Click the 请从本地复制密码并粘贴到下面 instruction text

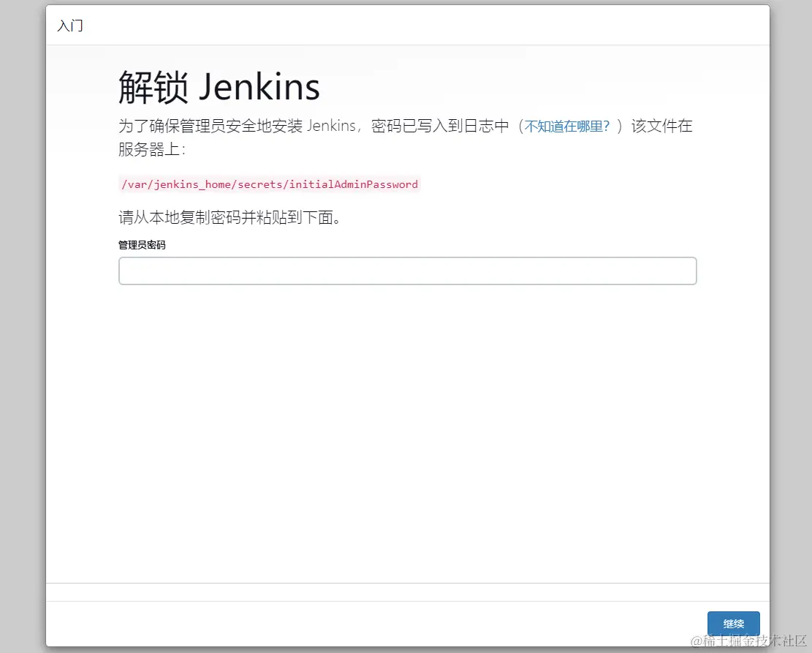coord(229,217)
